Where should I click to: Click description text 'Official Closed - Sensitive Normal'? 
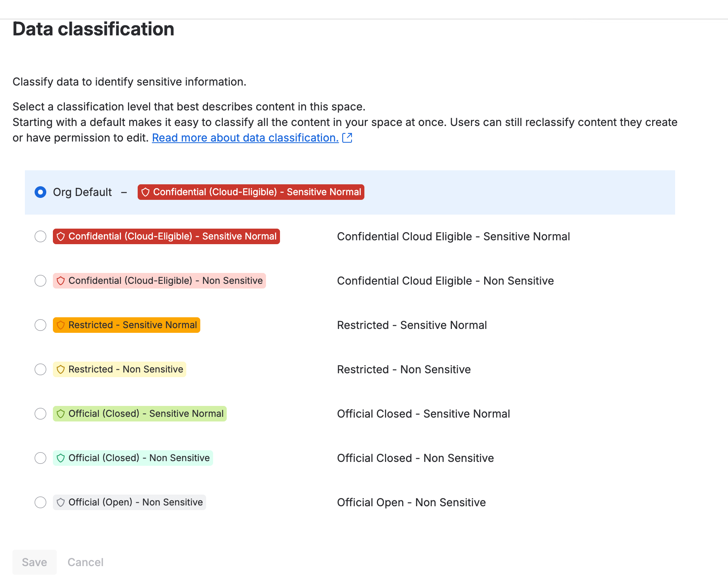pyautogui.click(x=423, y=414)
